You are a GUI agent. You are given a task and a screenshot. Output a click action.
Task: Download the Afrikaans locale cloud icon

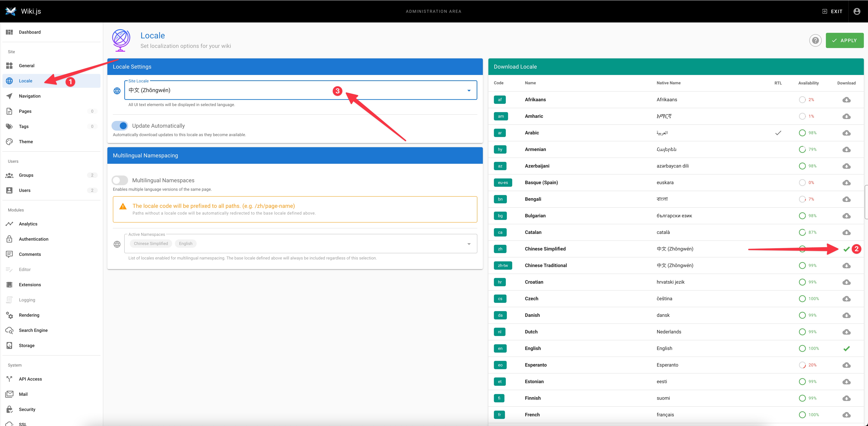[846, 100]
